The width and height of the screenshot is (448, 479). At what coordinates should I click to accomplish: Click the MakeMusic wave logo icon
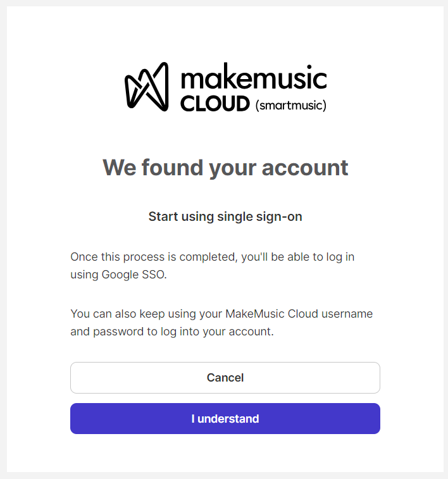147,87
